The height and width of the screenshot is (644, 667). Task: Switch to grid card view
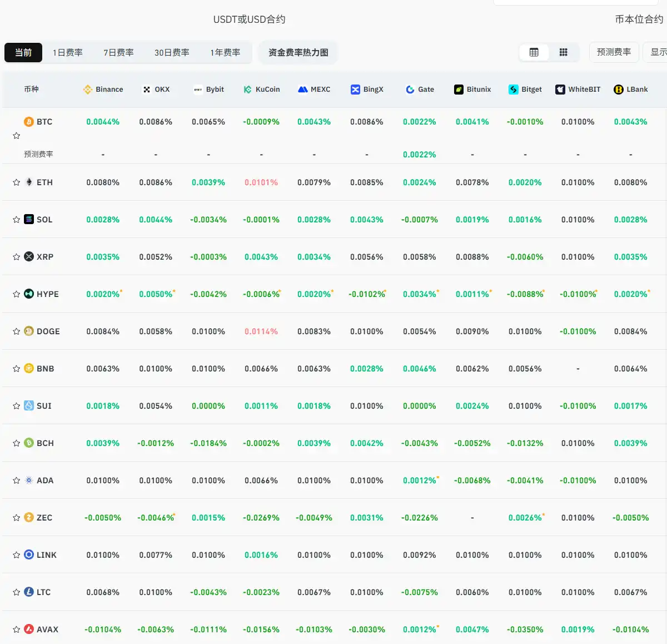(x=563, y=52)
